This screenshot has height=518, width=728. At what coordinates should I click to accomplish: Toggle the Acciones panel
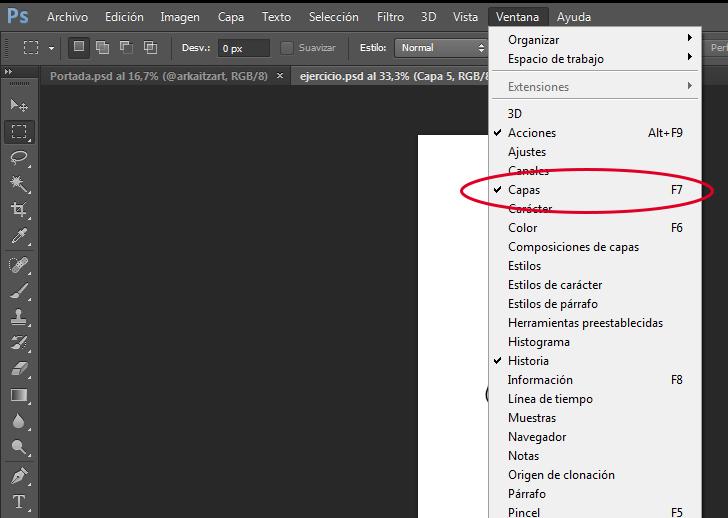(595, 133)
